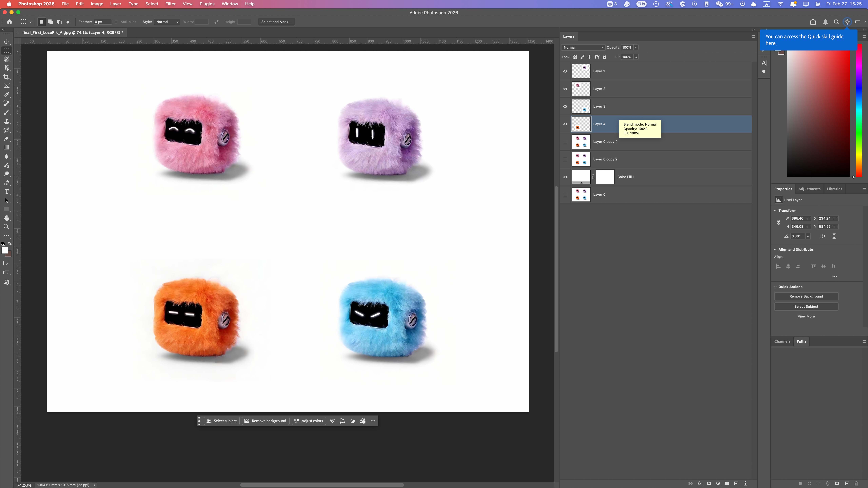
Task: Select the Move tool
Action: pyautogui.click(x=6, y=42)
